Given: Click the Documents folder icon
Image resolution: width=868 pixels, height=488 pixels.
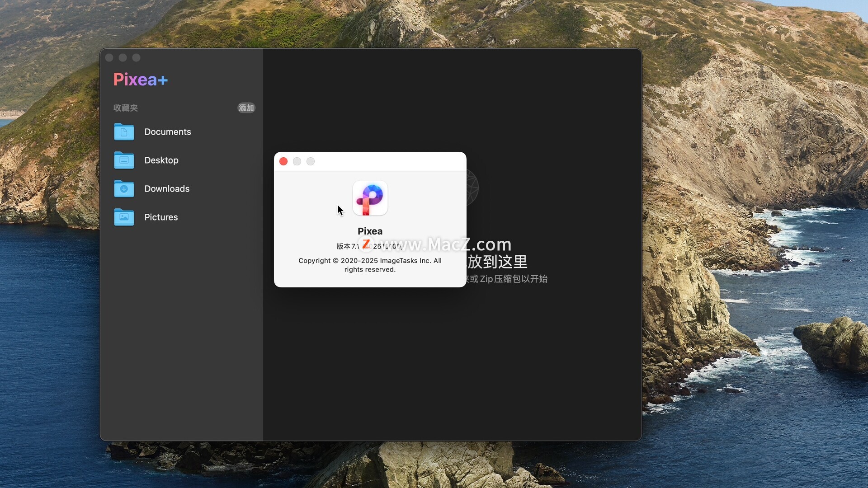Looking at the screenshot, I should pyautogui.click(x=124, y=132).
